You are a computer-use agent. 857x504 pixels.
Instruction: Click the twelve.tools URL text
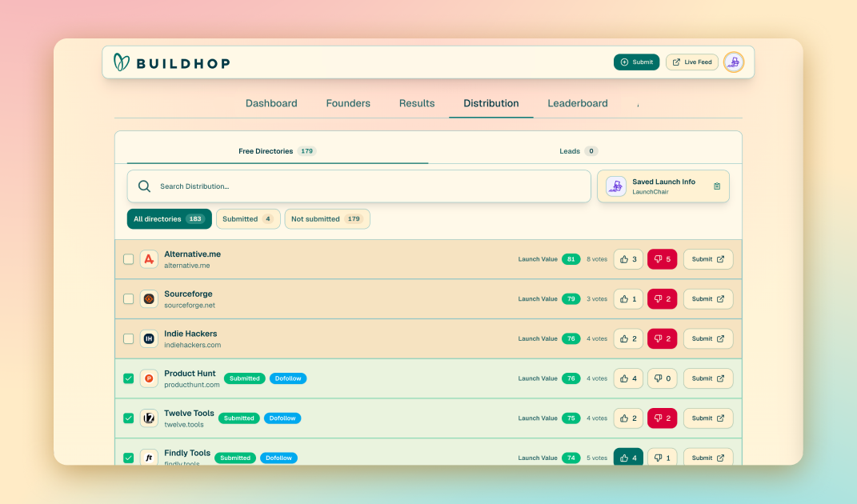[x=184, y=425]
